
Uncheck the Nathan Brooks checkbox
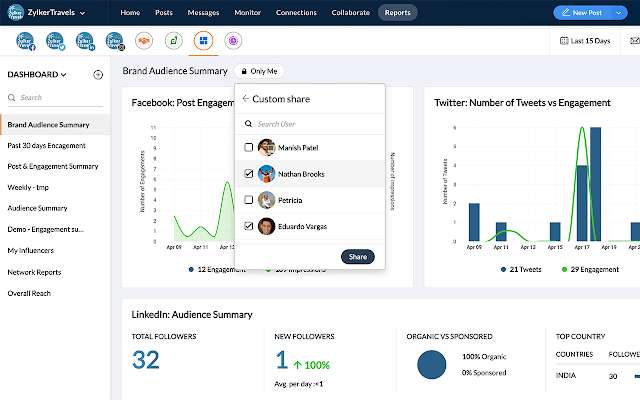click(x=249, y=173)
